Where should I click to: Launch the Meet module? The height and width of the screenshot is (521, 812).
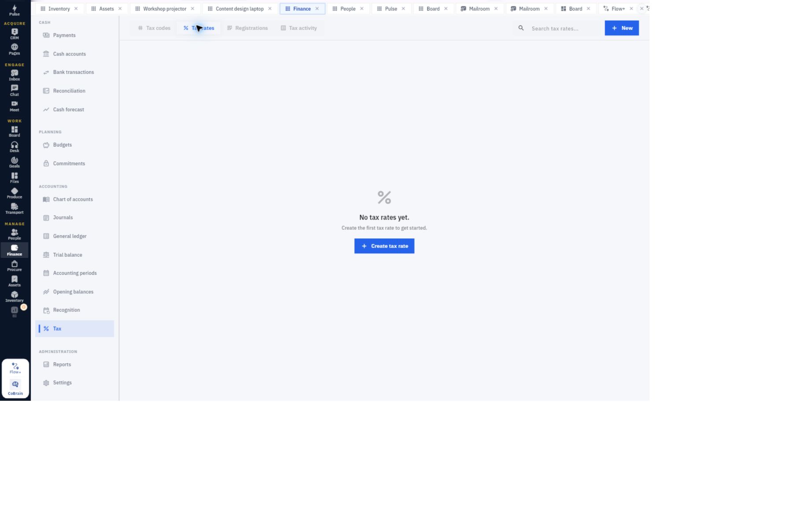[15, 106]
